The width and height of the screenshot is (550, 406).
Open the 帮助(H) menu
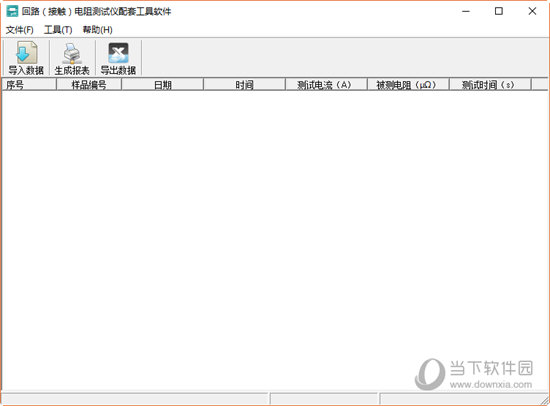(97, 30)
